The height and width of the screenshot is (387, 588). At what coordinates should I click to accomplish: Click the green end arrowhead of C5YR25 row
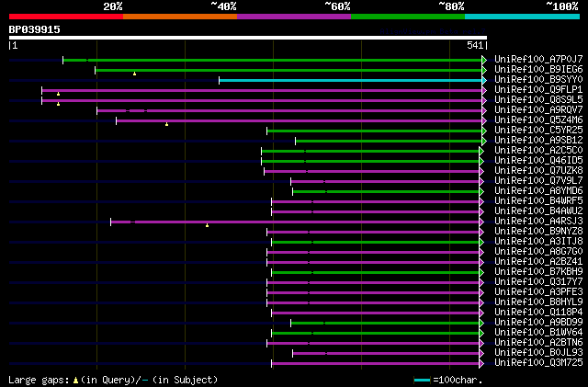click(x=484, y=131)
